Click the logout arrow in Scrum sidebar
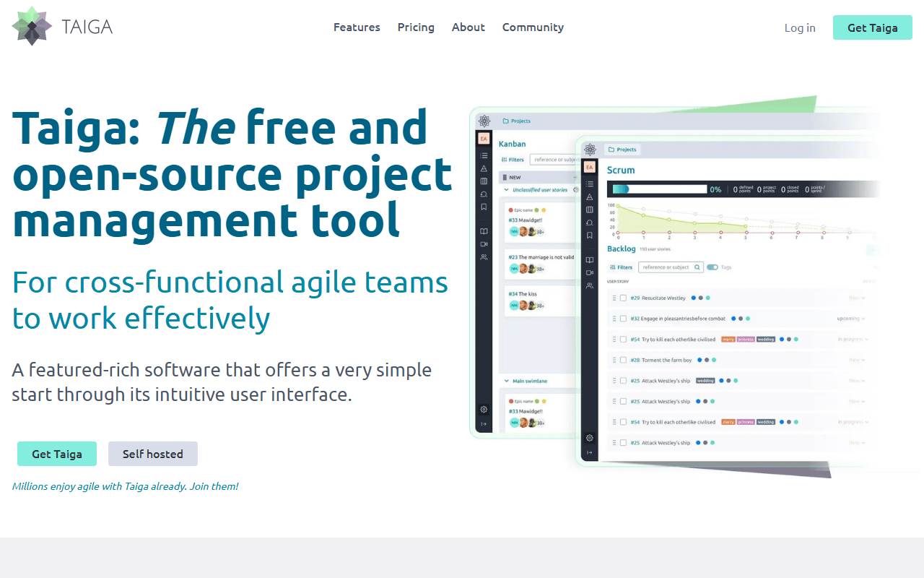Image resolution: width=924 pixels, height=578 pixels. coord(590,452)
